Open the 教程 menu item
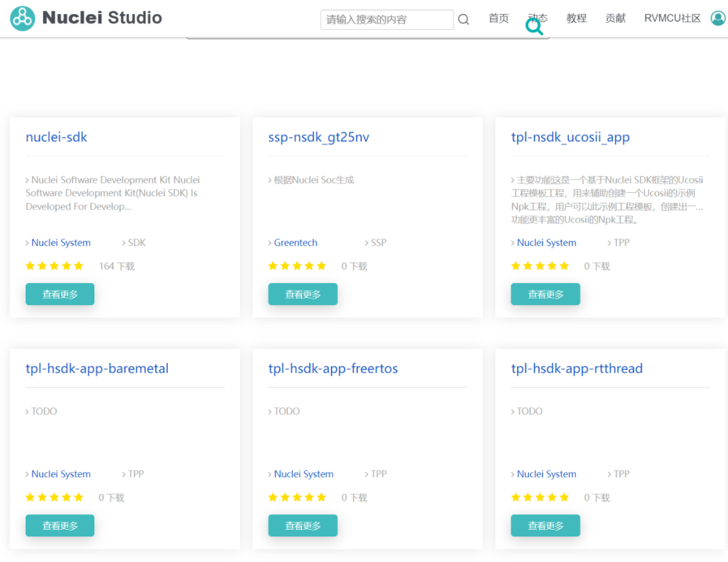This screenshot has width=728, height=562. pos(576,18)
